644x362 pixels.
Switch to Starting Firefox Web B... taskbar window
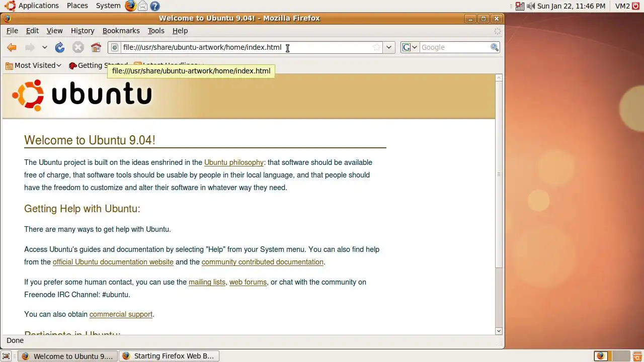click(x=169, y=356)
